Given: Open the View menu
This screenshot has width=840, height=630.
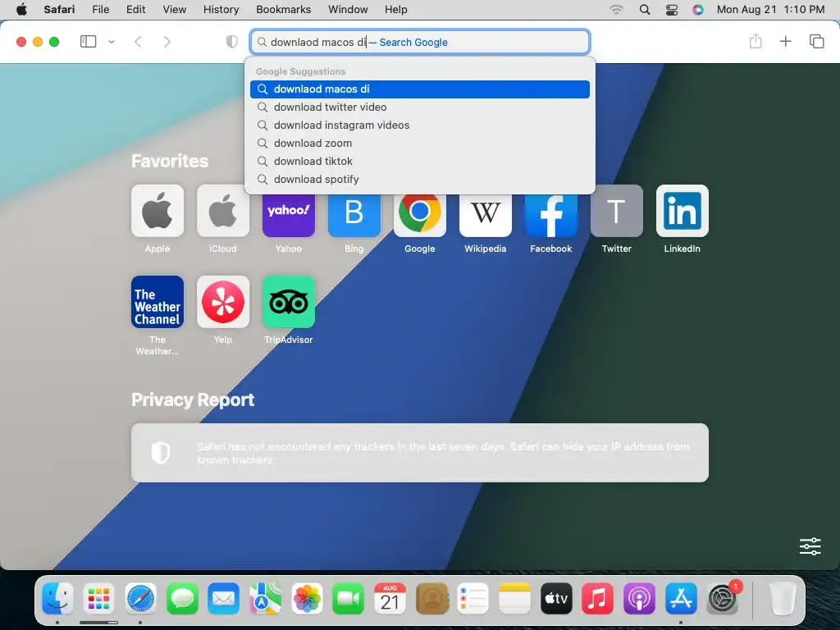Looking at the screenshot, I should point(174,9).
